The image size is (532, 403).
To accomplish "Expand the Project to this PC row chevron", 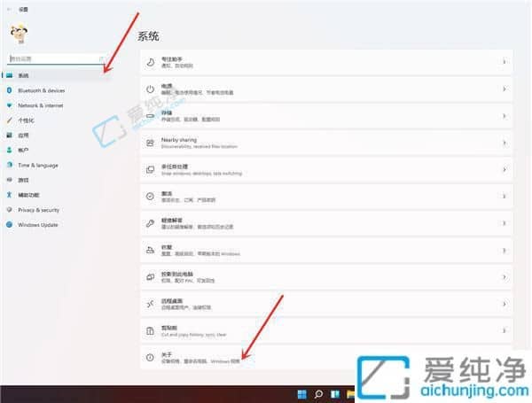I will point(505,277).
